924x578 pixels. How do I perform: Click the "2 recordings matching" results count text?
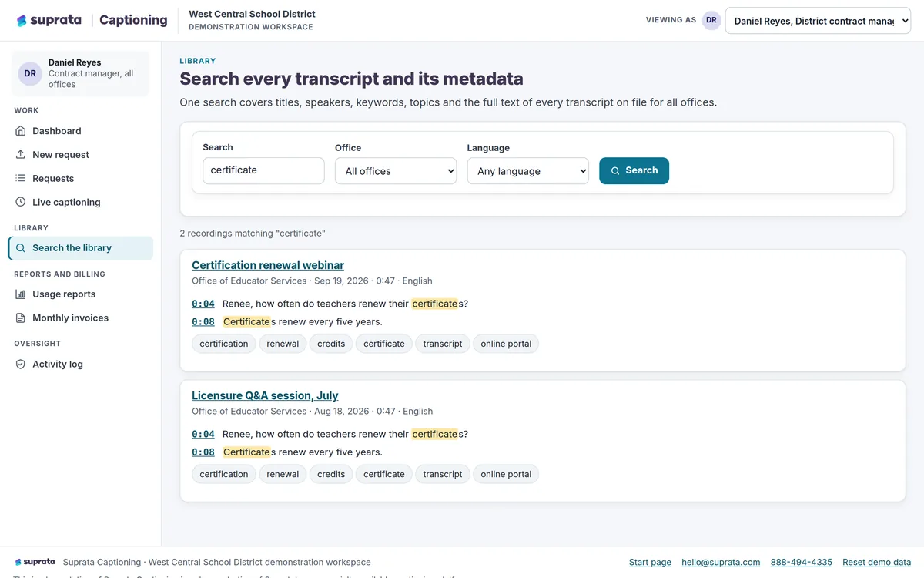pyautogui.click(x=253, y=234)
